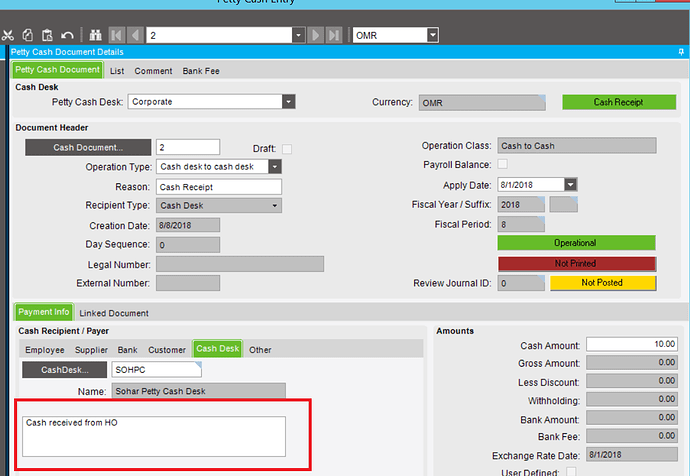The height and width of the screenshot is (476, 690).
Task: Click the green Operational status indicator
Action: (x=576, y=243)
